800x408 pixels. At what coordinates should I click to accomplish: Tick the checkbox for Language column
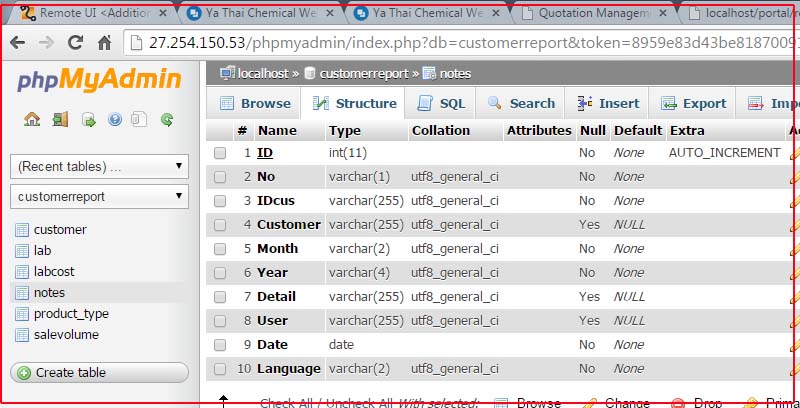(x=220, y=369)
